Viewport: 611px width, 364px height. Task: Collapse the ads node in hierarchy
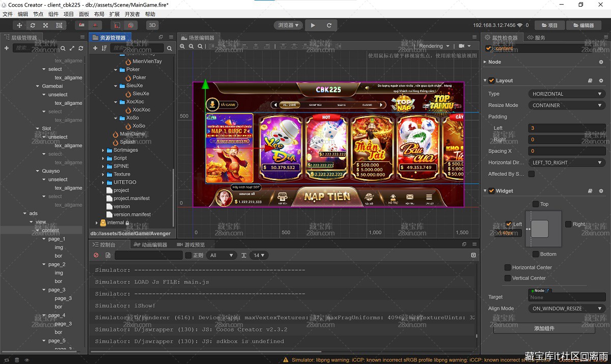coord(25,213)
